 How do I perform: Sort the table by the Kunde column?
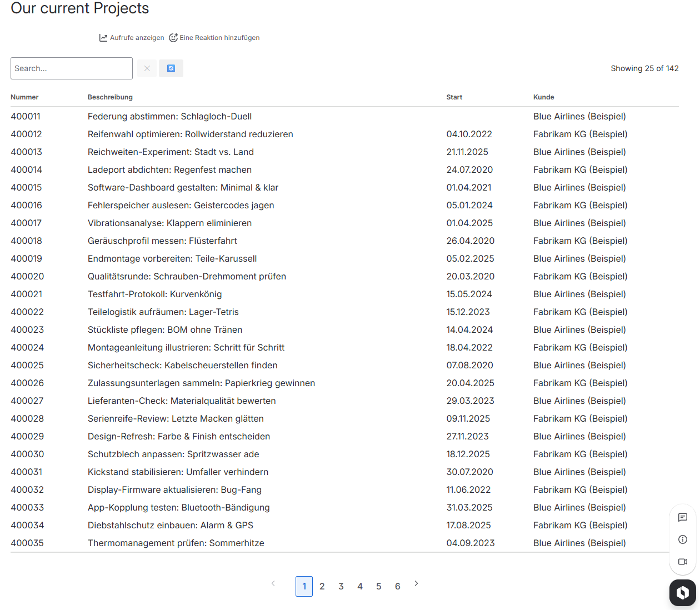pos(543,97)
